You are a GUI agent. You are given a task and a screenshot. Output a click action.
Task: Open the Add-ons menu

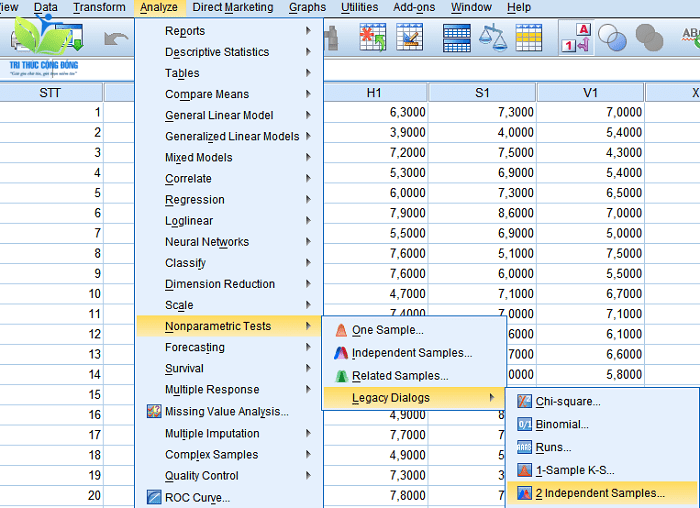coord(414,8)
